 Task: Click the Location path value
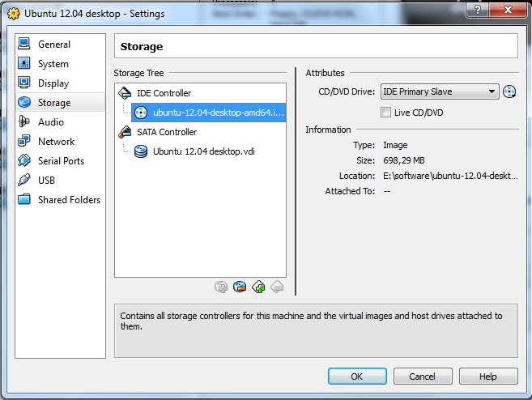coord(450,176)
